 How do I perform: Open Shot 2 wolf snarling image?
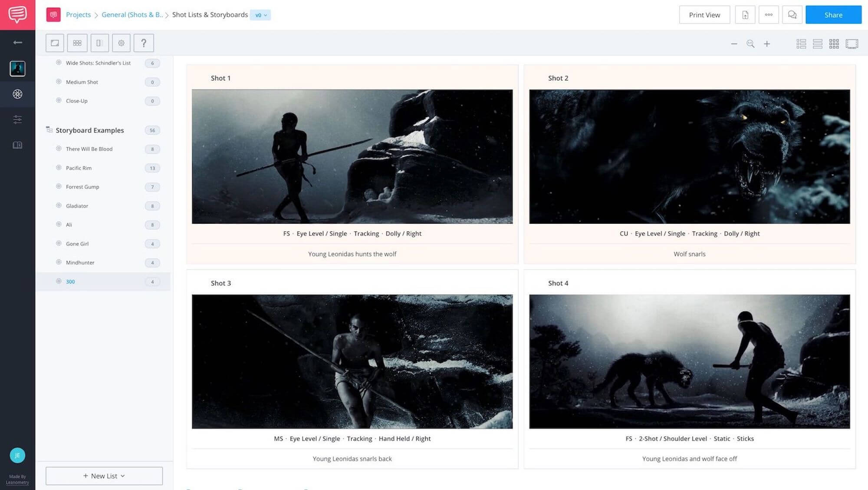click(689, 156)
